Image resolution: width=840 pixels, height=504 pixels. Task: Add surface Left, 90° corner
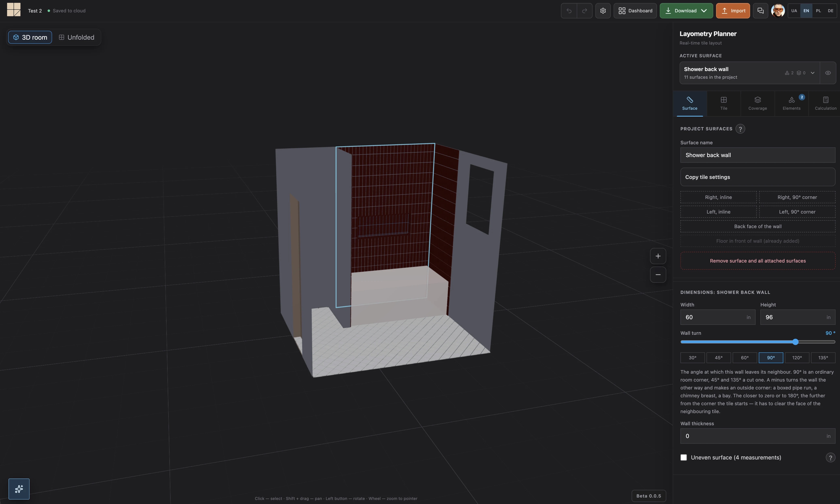[x=797, y=212]
